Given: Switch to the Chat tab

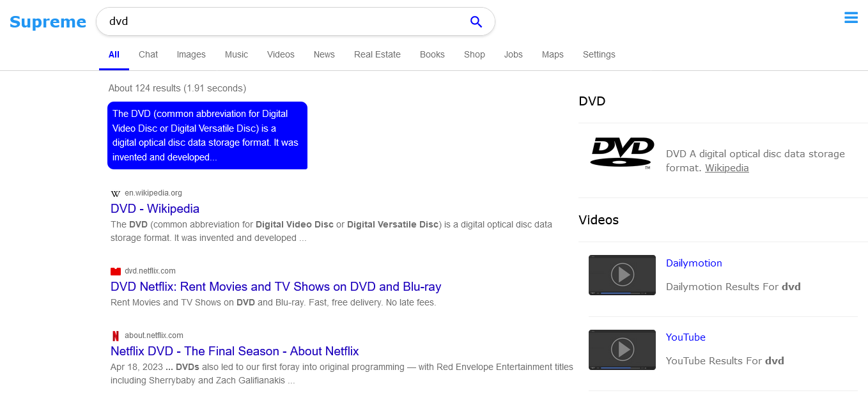Looking at the screenshot, I should [148, 54].
